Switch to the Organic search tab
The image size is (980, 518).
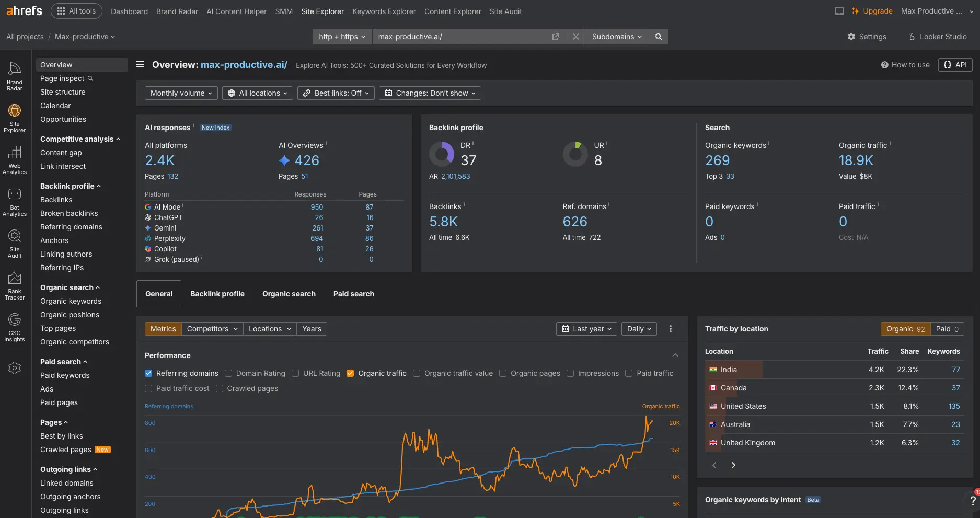coord(289,294)
